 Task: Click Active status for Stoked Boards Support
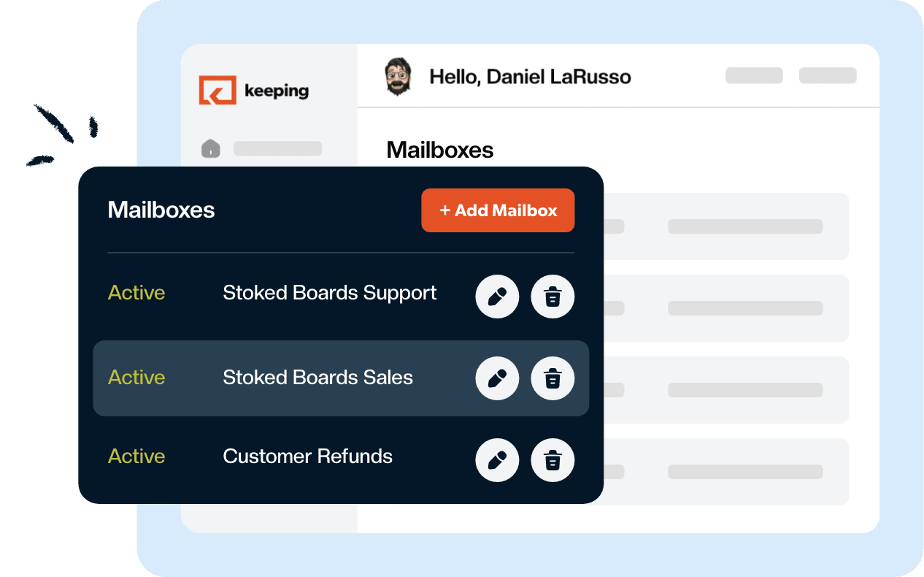136,293
